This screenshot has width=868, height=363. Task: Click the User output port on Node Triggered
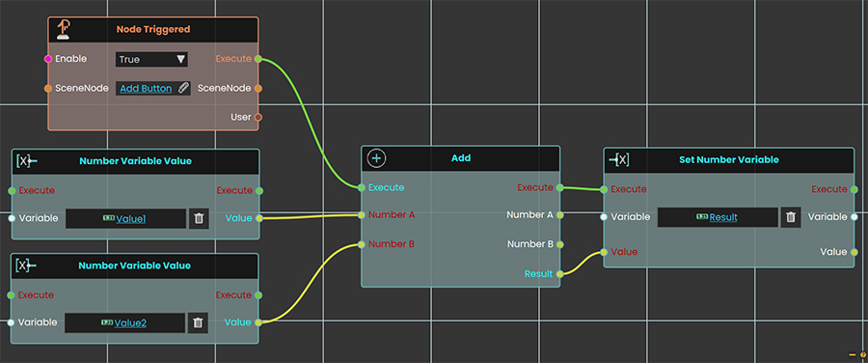258,118
